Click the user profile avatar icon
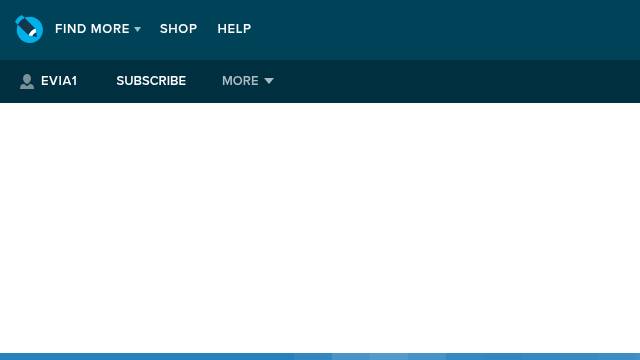The image size is (640, 360). tap(27, 81)
